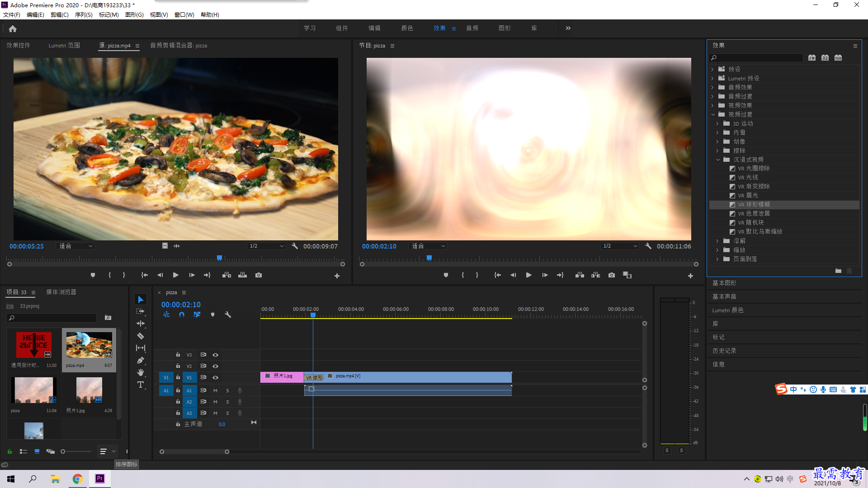Select the Type tool
This screenshot has height=488, width=868.
141,385
